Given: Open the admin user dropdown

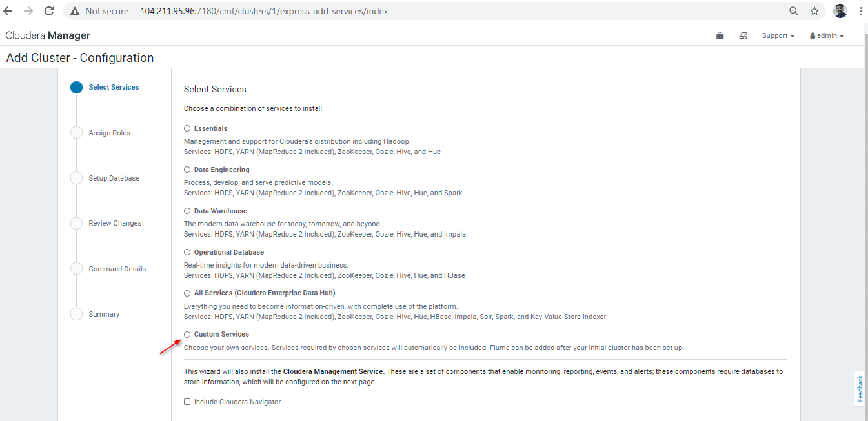Looking at the screenshot, I should (x=827, y=36).
